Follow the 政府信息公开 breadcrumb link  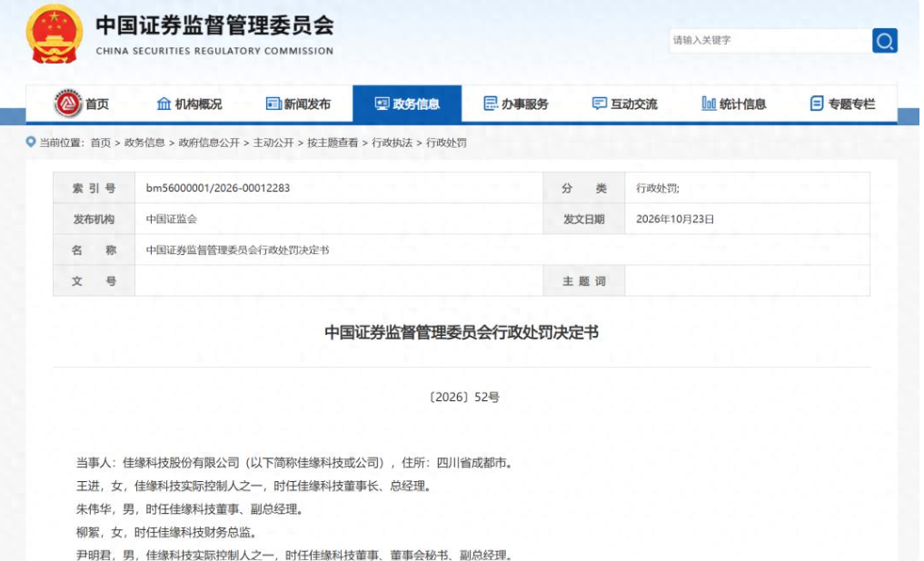click(209, 143)
